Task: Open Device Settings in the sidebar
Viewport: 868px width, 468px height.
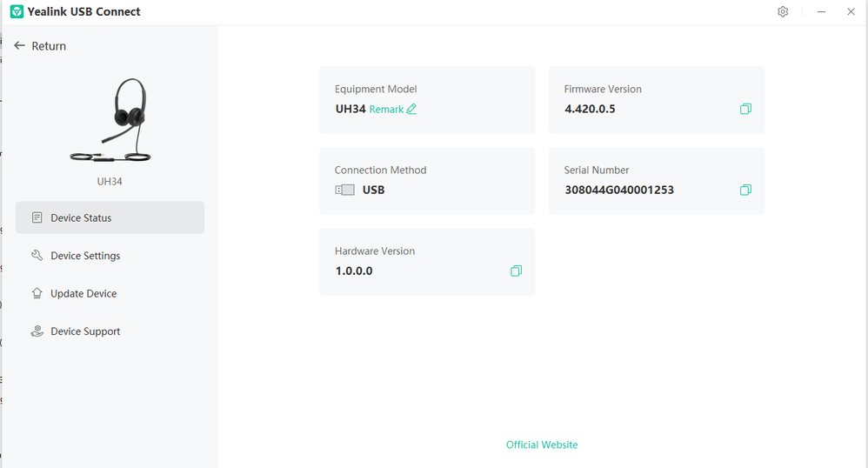Action: pyautogui.click(x=85, y=256)
